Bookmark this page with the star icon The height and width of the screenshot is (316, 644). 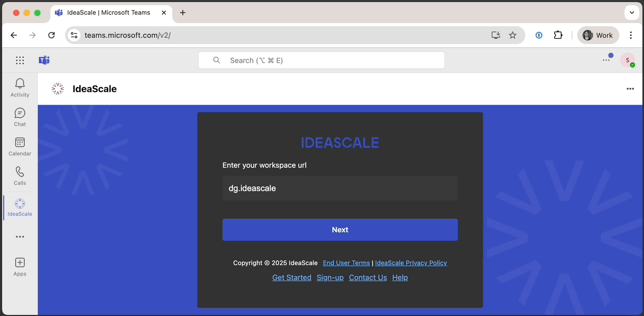[513, 35]
